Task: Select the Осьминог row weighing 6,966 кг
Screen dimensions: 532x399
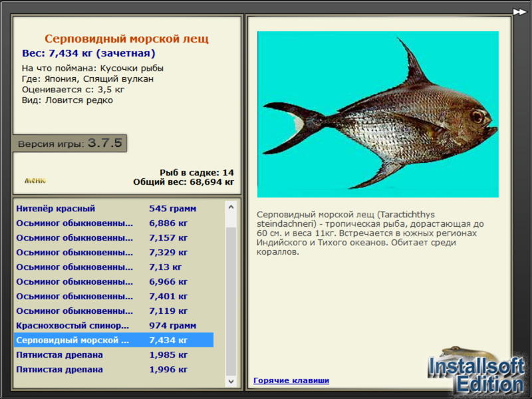Action: click(x=114, y=281)
